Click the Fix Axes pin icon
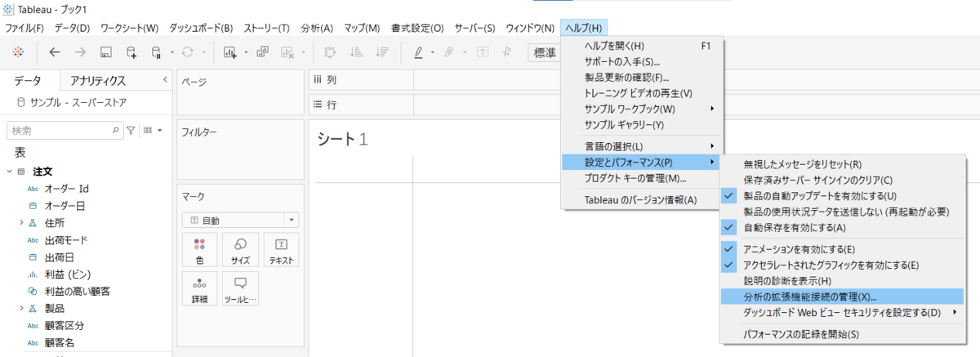 (x=507, y=52)
